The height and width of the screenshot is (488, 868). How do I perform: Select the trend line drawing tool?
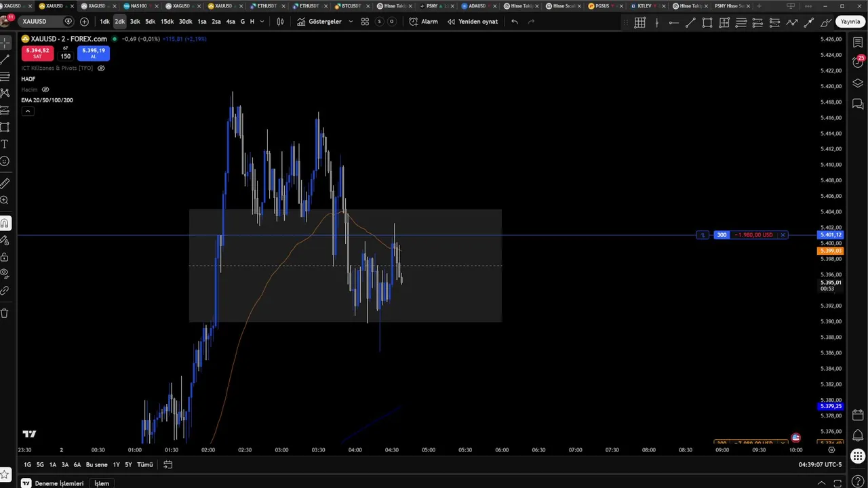coord(5,60)
